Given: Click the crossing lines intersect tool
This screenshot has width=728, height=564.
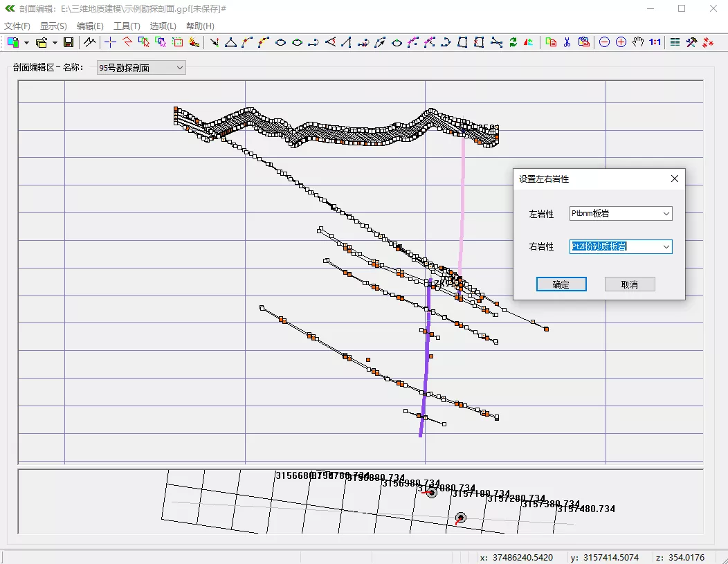Looking at the screenshot, I should tap(496, 42).
